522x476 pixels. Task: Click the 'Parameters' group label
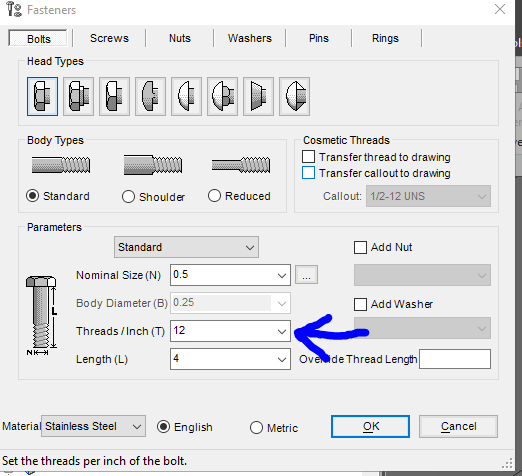pos(54,227)
